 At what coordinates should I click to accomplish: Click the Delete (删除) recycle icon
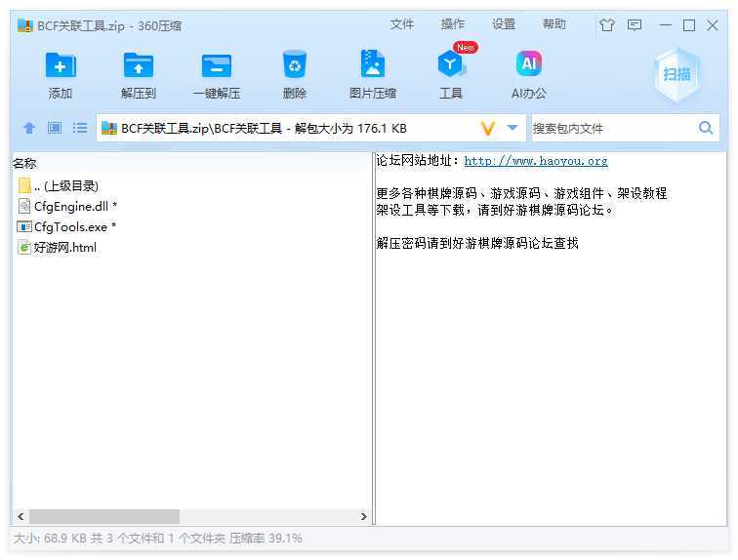pyautogui.click(x=294, y=66)
